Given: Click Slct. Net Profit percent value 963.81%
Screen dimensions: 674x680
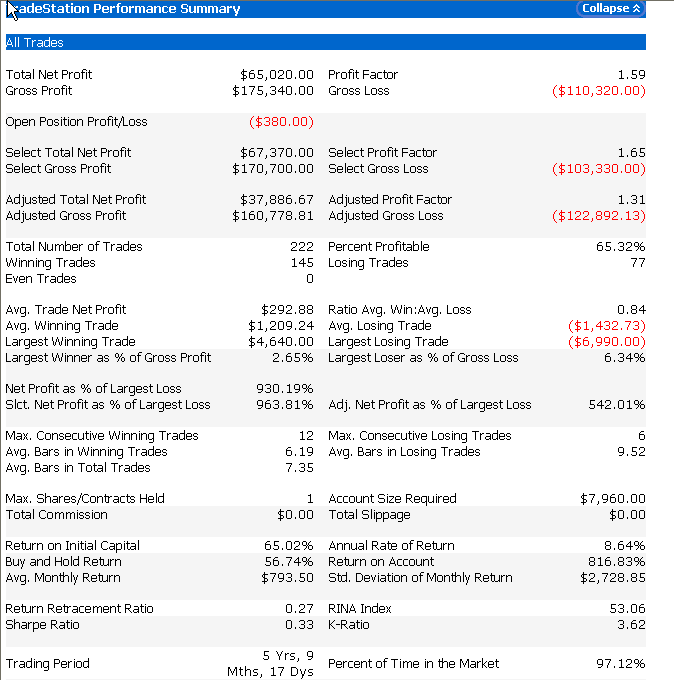Looking at the screenshot, I should pos(285,405).
